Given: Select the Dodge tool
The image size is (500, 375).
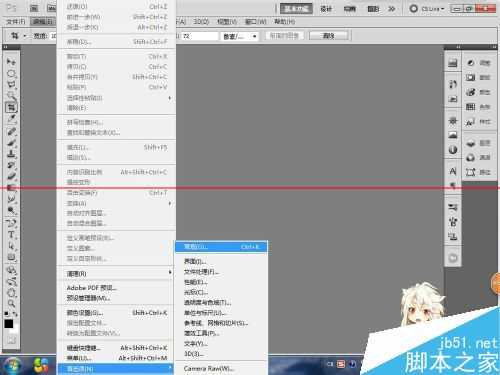Looking at the screenshot, I should coord(11,210).
